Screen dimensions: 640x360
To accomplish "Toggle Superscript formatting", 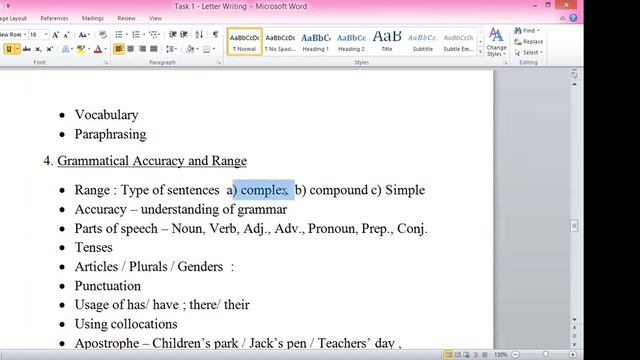I will pos(49,49).
